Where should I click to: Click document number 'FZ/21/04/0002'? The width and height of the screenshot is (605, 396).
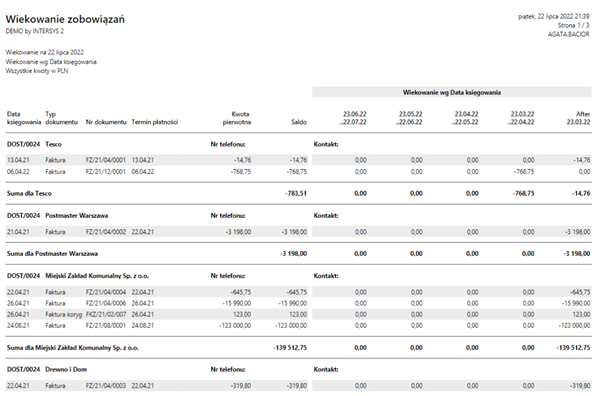106,232
